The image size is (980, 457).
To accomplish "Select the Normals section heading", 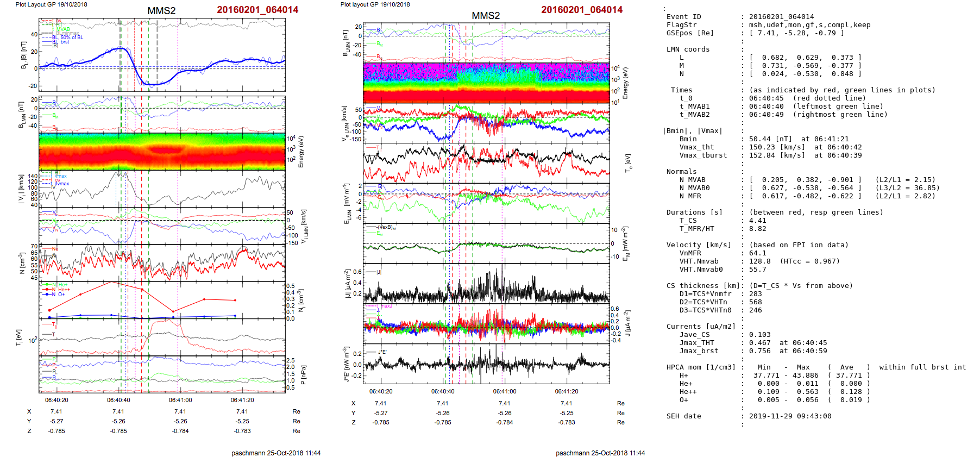I will 681,172.
